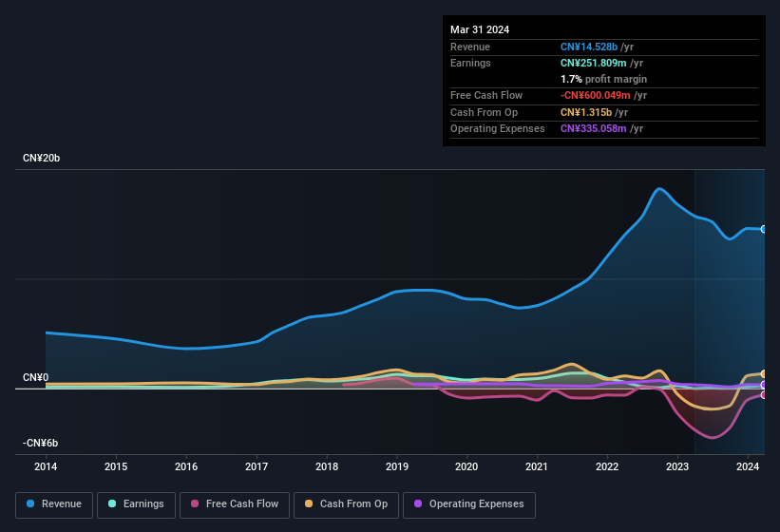780x532 pixels.
Task: Click the Cash From Op tooltip label
Action: click(x=484, y=112)
